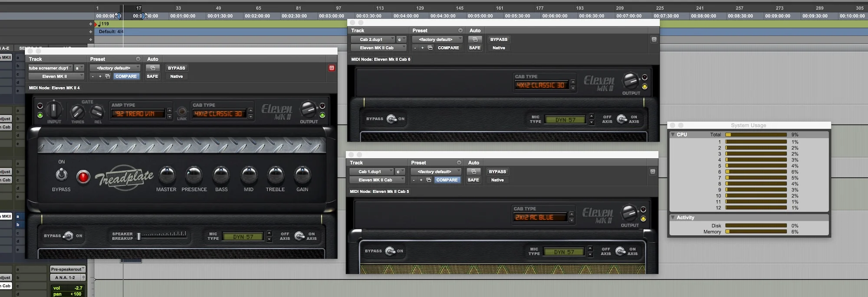This screenshot has height=297, width=868.
Task: Click SAFE button in Cab 1.dup1 header
Action: point(473,180)
